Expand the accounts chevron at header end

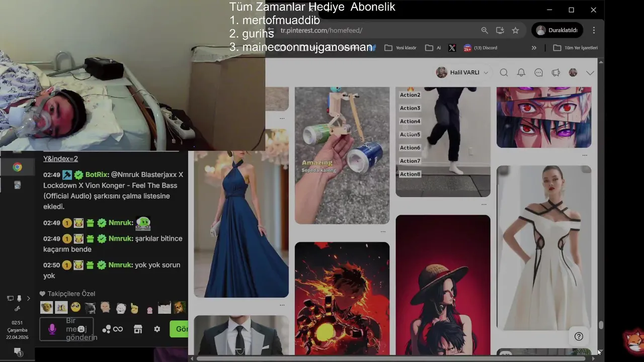[590, 73]
